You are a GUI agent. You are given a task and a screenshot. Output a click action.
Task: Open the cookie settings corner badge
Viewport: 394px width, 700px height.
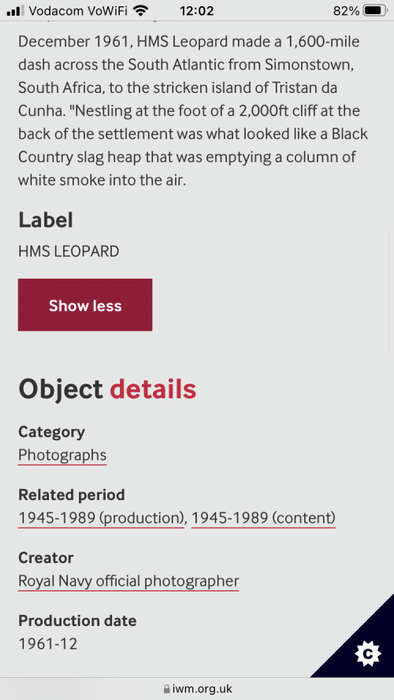coord(367,654)
